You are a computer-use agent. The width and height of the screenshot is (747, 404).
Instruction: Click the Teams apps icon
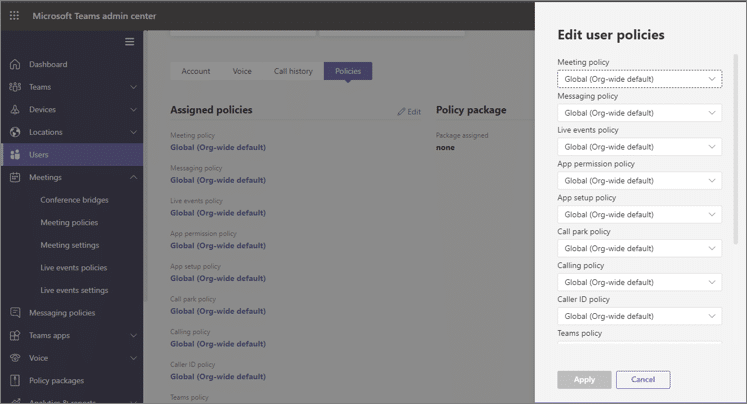[x=15, y=335]
